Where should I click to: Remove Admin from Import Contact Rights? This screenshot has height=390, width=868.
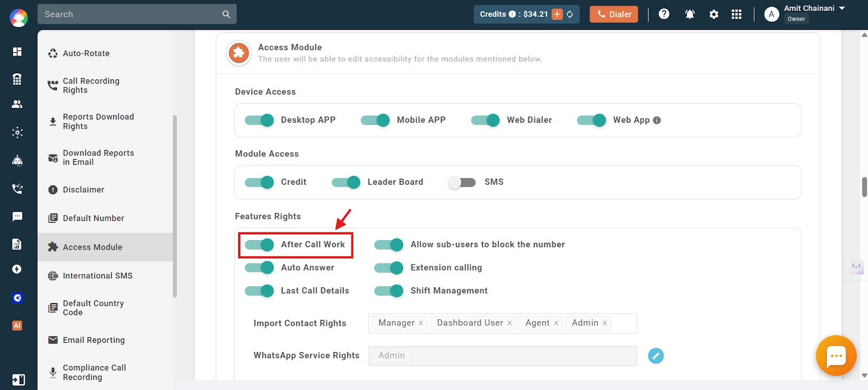[x=605, y=323]
